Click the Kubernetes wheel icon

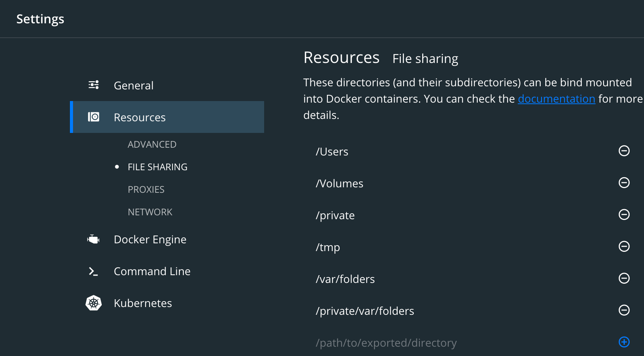click(x=94, y=303)
